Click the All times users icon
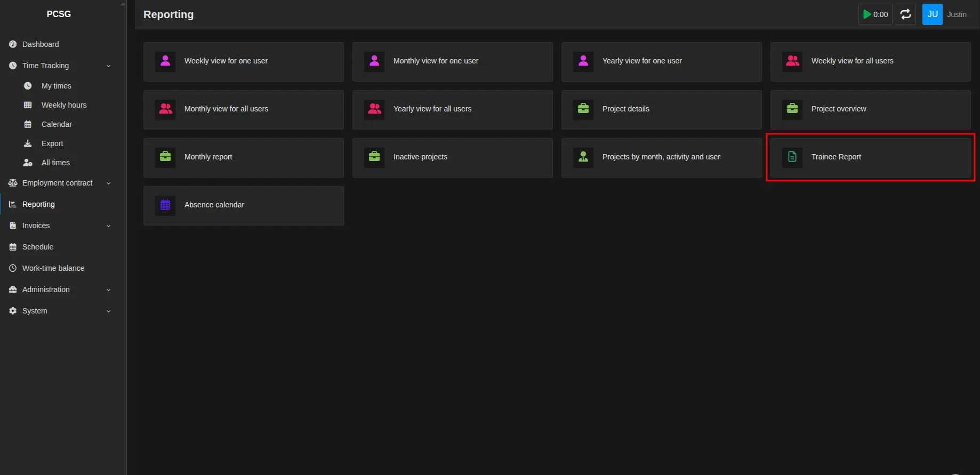Screen dimensions: 980x475 (28, 163)
